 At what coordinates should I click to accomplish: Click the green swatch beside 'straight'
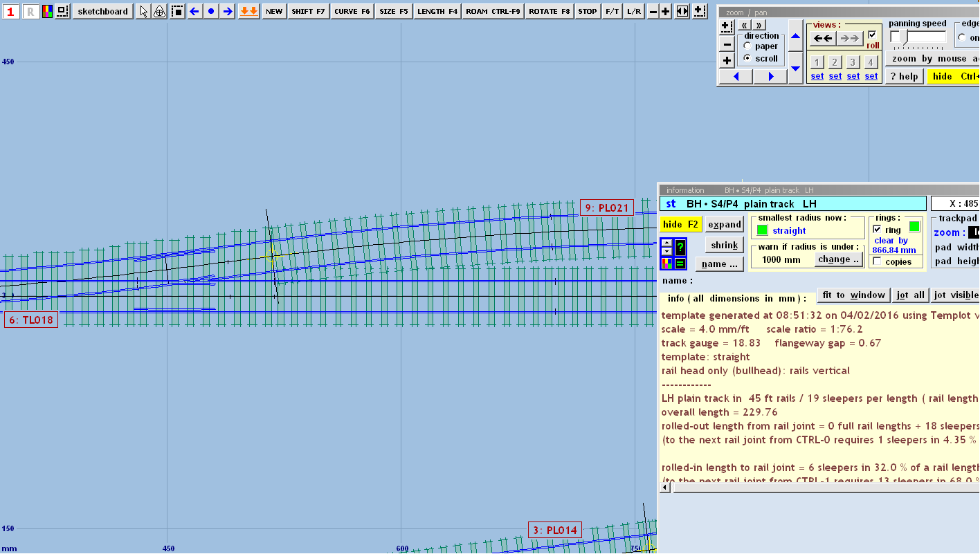[x=762, y=230]
